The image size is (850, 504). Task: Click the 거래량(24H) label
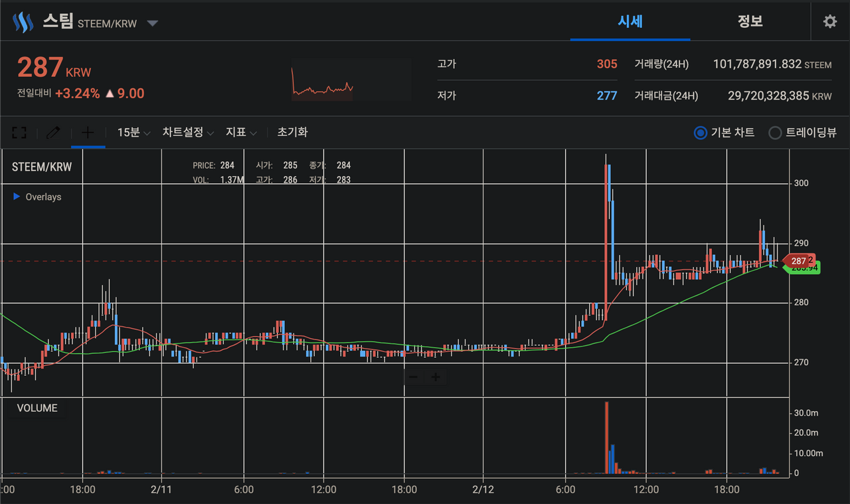661,64
